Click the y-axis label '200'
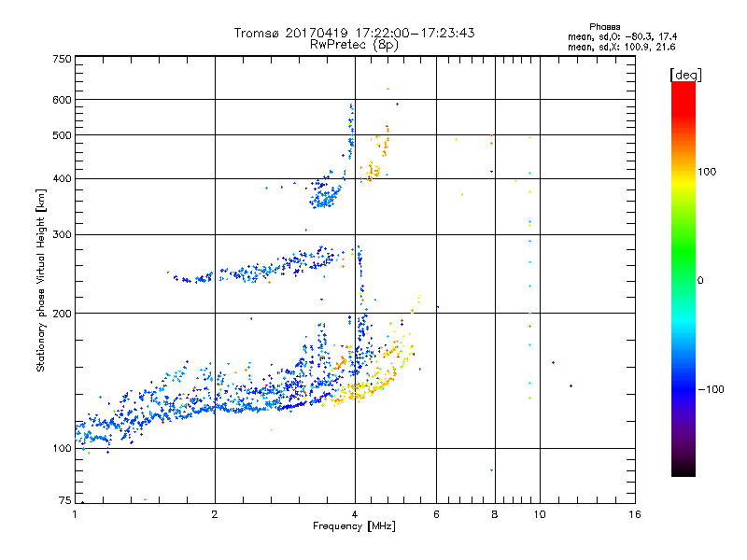Viewport: 747px width, 560px height. coord(63,314)
